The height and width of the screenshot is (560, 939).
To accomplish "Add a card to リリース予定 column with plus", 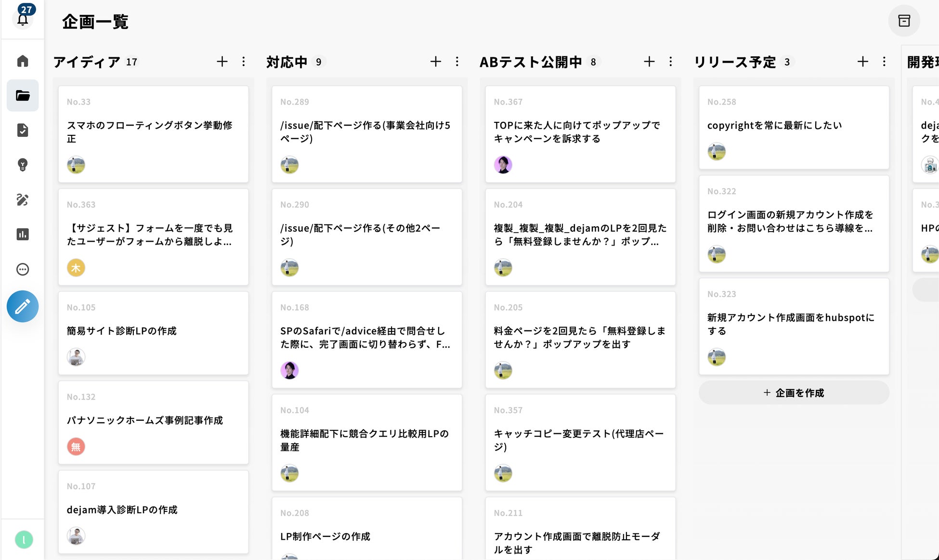I will 862,62.
